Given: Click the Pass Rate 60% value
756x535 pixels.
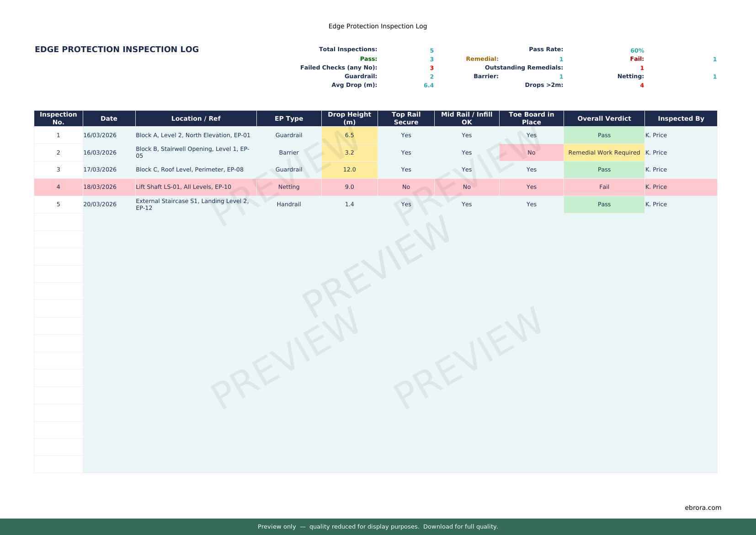Looking at the screenshot, I should 637,51.
